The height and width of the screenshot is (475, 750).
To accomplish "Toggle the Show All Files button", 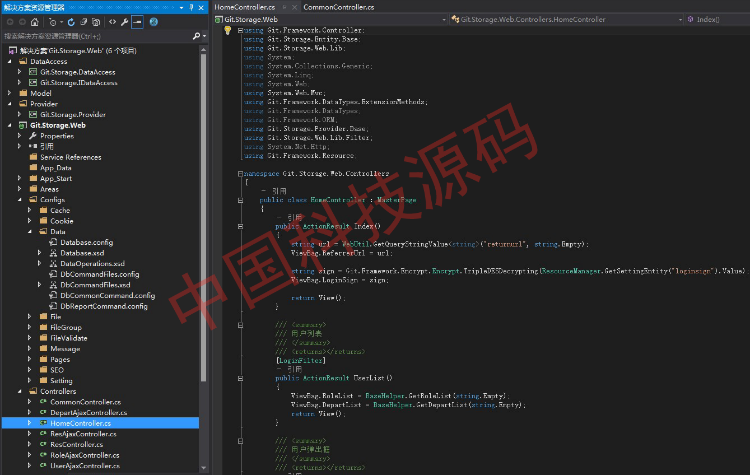I will coord(97,21).
